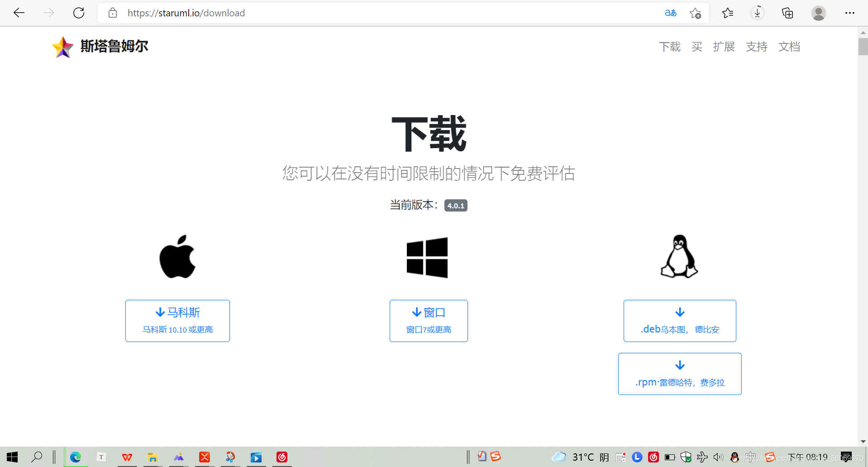Viewport: 868px width, 467px height.
Task: Open volume control in system tray
Action: (718, 457)
